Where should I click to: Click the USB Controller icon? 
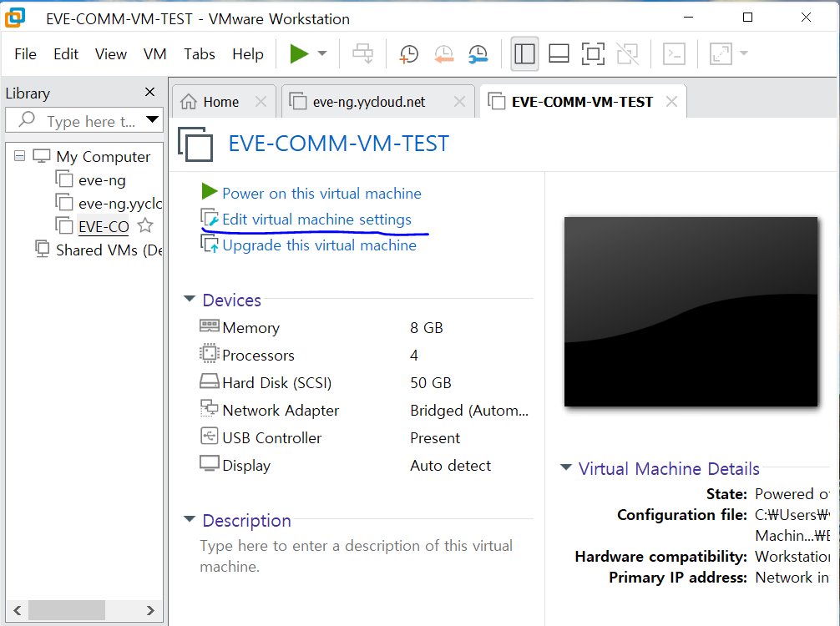pyautogui.click(x=209, y=436)
